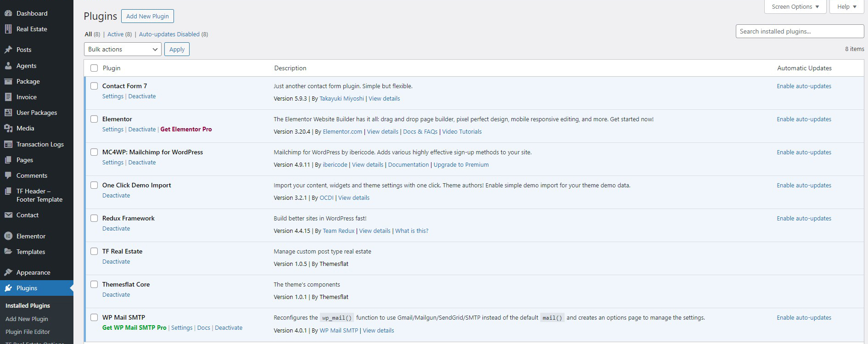Show All plugins filter
Image resolution: width=868 pixels, height=344 pixels.
click(88, 34)
